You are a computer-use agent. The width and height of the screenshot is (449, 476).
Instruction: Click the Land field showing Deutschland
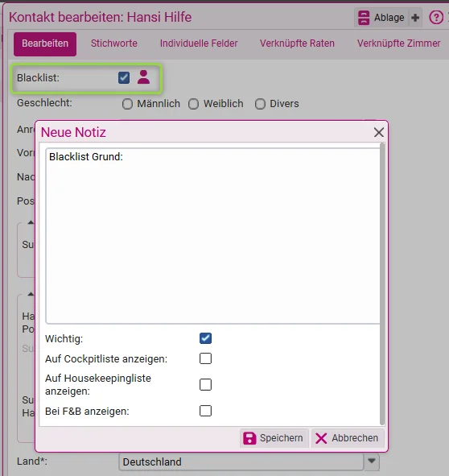click(x=241, y=462)
